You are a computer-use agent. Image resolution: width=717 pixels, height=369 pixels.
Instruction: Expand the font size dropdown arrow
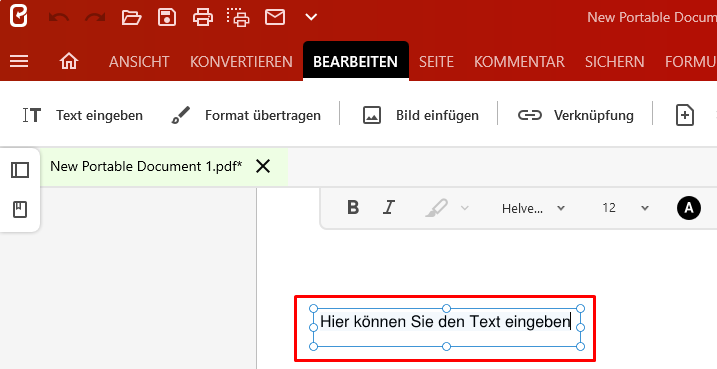tap(645, 208)
